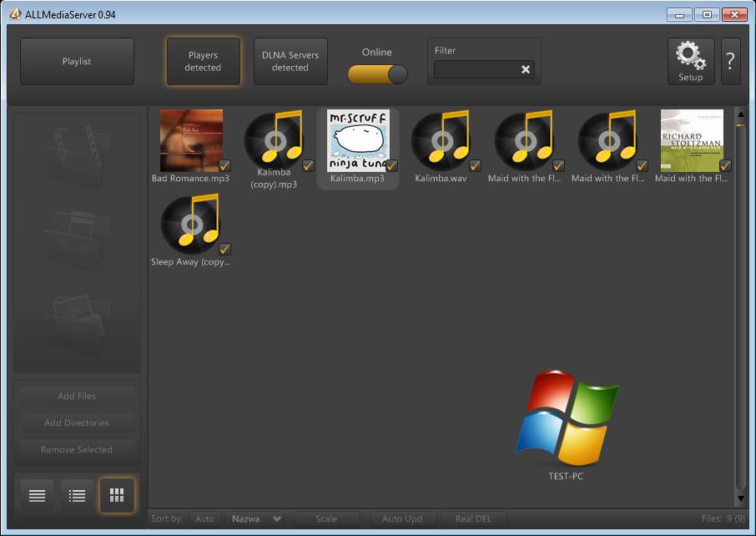Select the Kalimba.mp3 album thumbnail

click(x=358, y=140)
